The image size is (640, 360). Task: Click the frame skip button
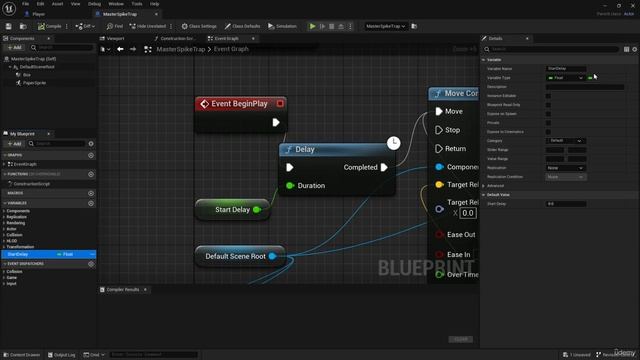[x=322, y=27]
